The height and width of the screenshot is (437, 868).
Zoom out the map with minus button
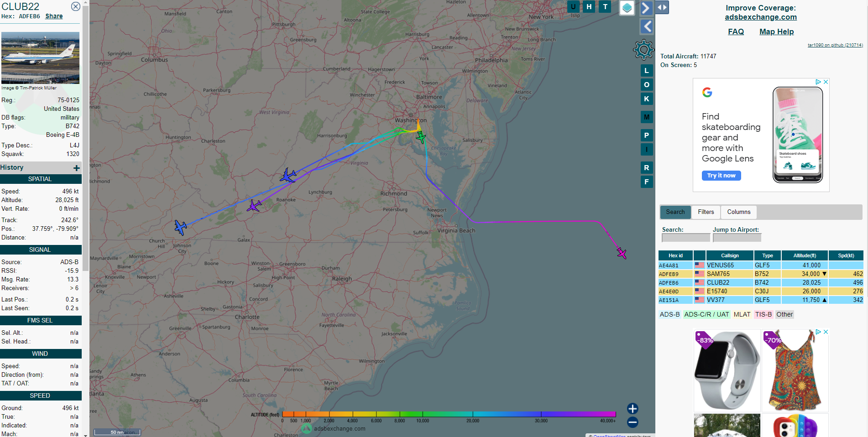click(x=633, y=422)
